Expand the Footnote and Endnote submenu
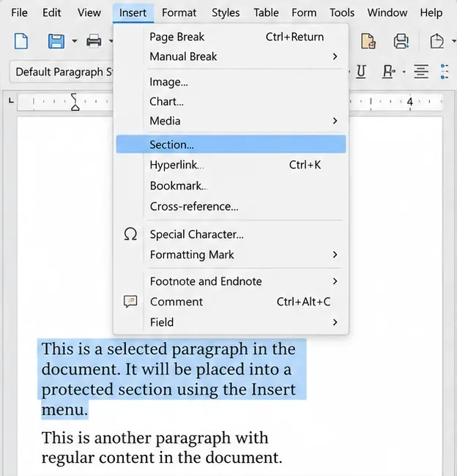The width and height of the screenshot is (457, 476). 231,281
